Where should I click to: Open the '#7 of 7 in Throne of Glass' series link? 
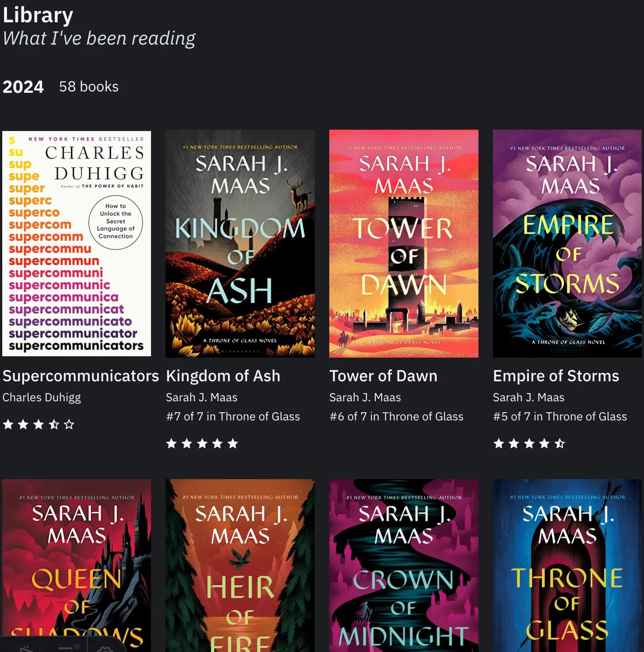(x=233, y=416)
